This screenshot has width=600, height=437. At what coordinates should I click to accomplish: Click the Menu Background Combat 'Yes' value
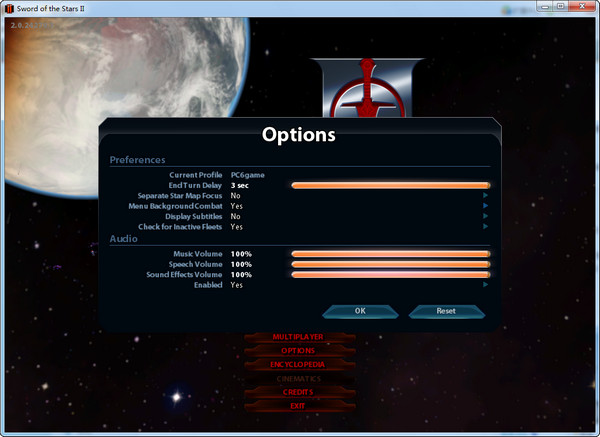[x=237, y=206]
